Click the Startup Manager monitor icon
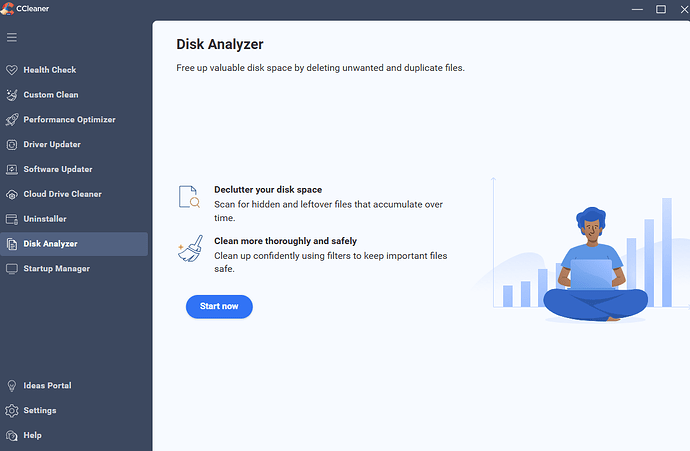The height and width of the screenshot is (451, 690). [x=12, y=269]
